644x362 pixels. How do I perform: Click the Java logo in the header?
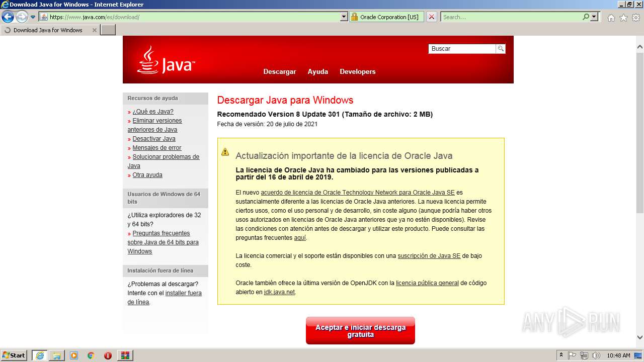tap(166, 60)
